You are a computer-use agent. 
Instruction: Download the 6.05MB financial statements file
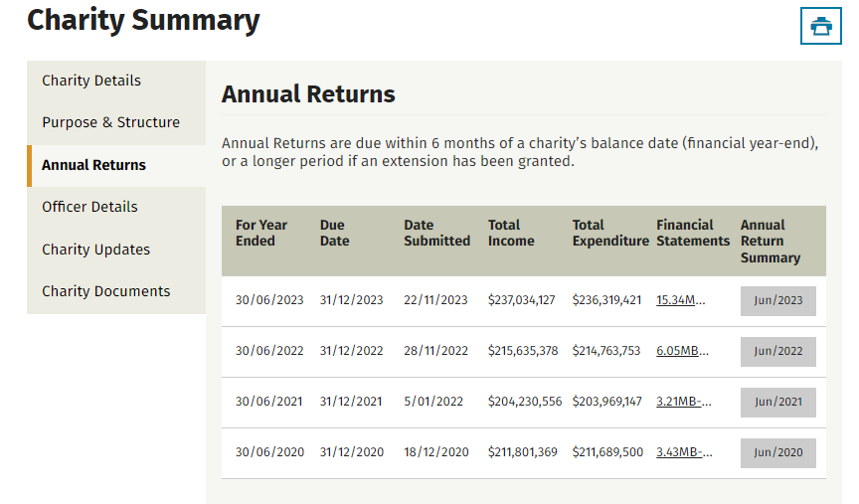(x=681, y=351)
